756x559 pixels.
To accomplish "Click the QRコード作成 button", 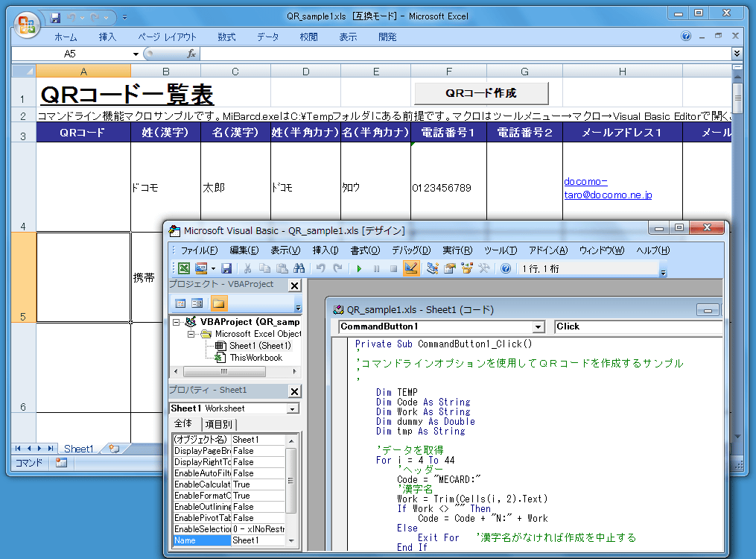I will [x=481, y=93].
